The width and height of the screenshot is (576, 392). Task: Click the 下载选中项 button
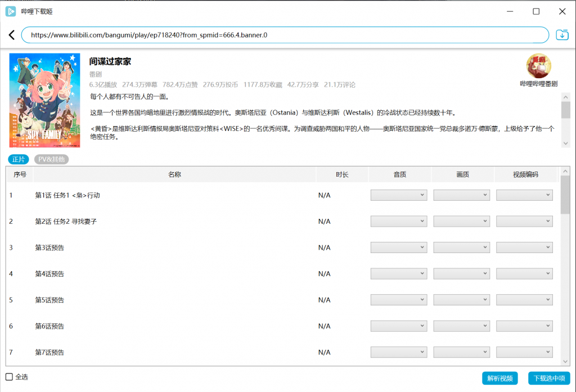click(x=549, y=378)
